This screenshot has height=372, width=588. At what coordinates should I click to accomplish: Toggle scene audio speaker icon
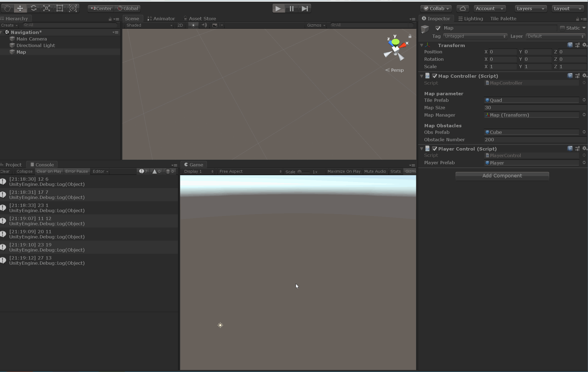(204, 25)
